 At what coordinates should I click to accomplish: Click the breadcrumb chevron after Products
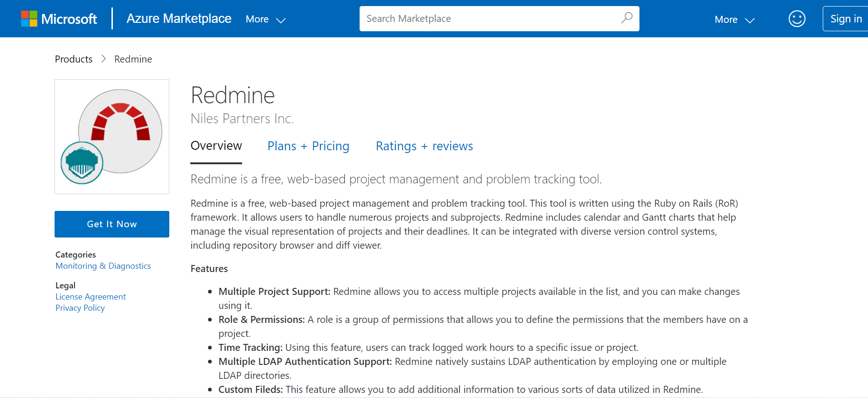(104, 59)
